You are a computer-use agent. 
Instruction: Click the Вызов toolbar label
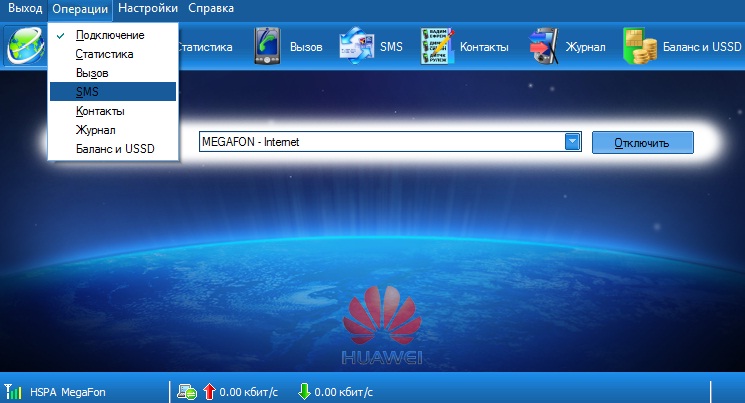click(x=306, y=47)
